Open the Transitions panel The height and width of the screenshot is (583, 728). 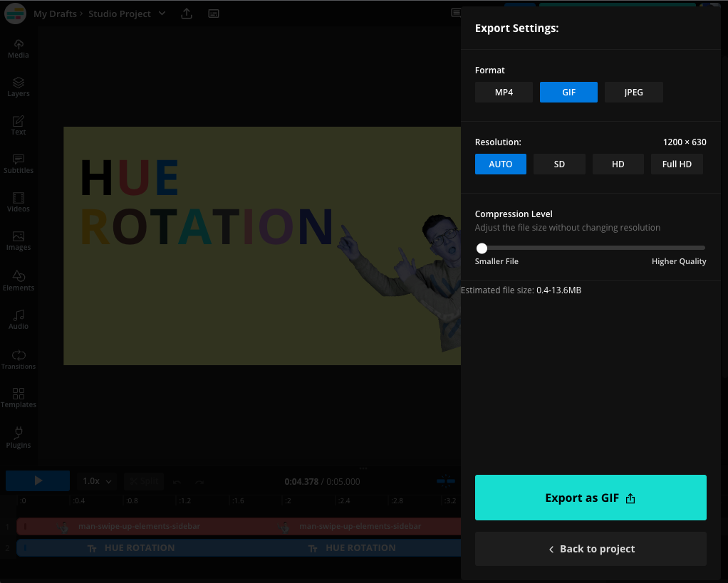click(x=18, y=359)
